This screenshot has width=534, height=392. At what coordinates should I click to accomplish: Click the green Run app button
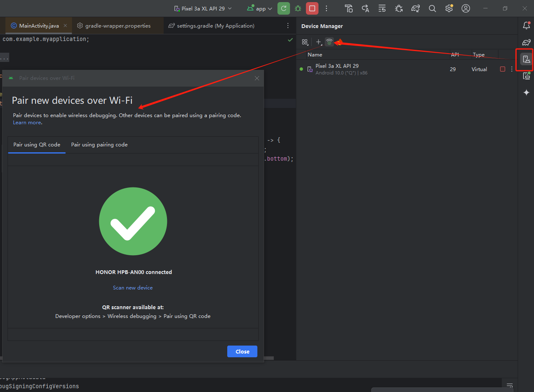pos(284,8)
